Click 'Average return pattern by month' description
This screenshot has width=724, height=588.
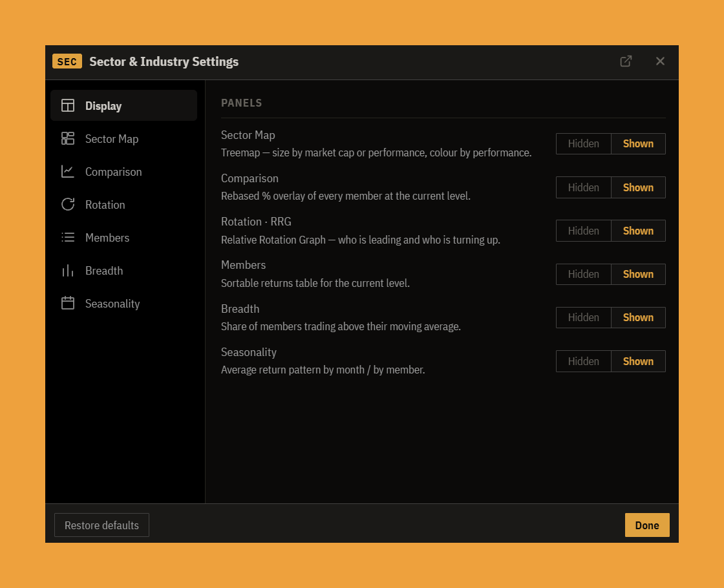tap(323, 370)
